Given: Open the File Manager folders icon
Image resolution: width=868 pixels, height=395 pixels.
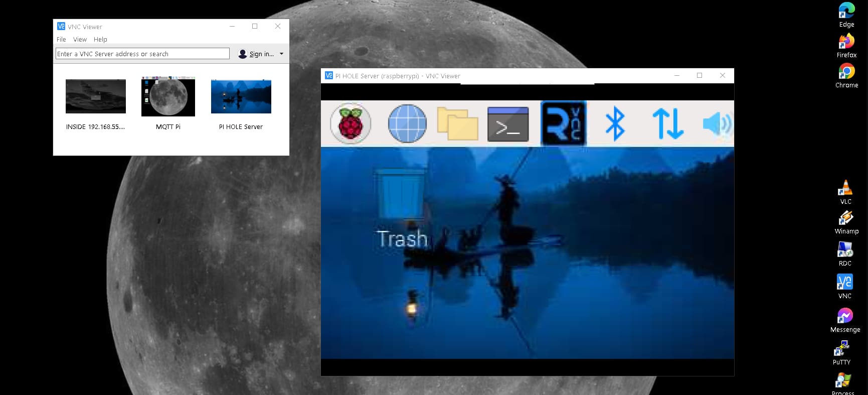Looking at the screenshot, I should click(458, 123).
